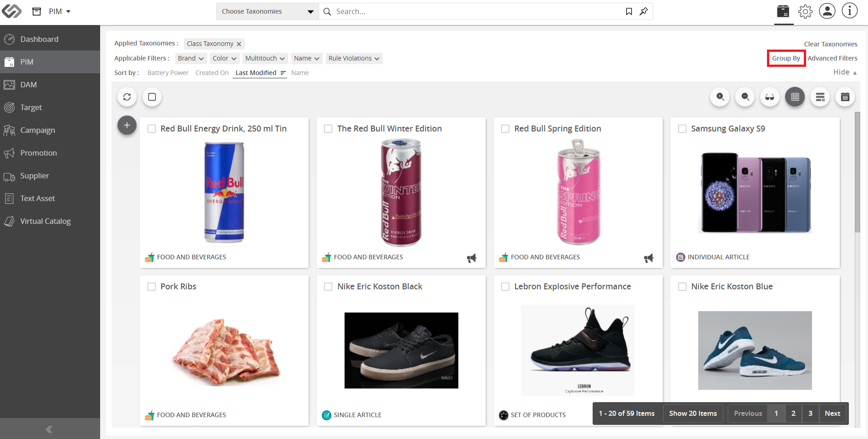Expand the Brand filter
The height and width of the screenshot is (439, 868).
click(x=191, y=58)
